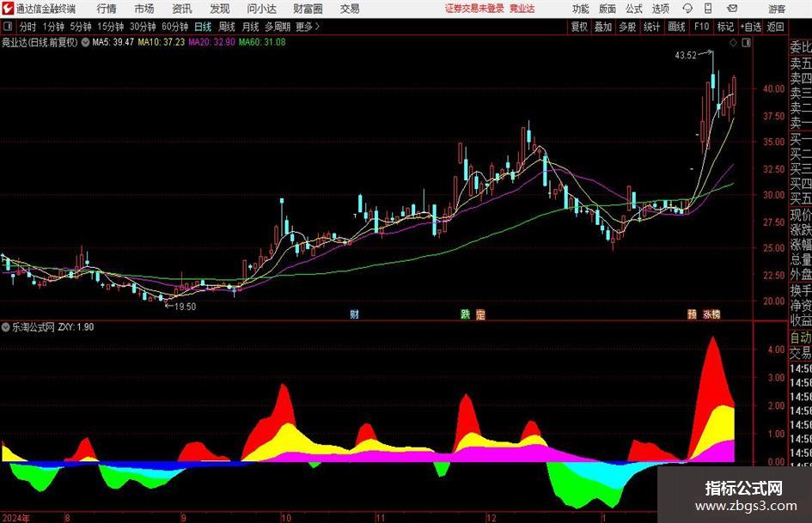Click the 财 marker on the chart
Screen dimensions: 812x523
coord(354,313)
